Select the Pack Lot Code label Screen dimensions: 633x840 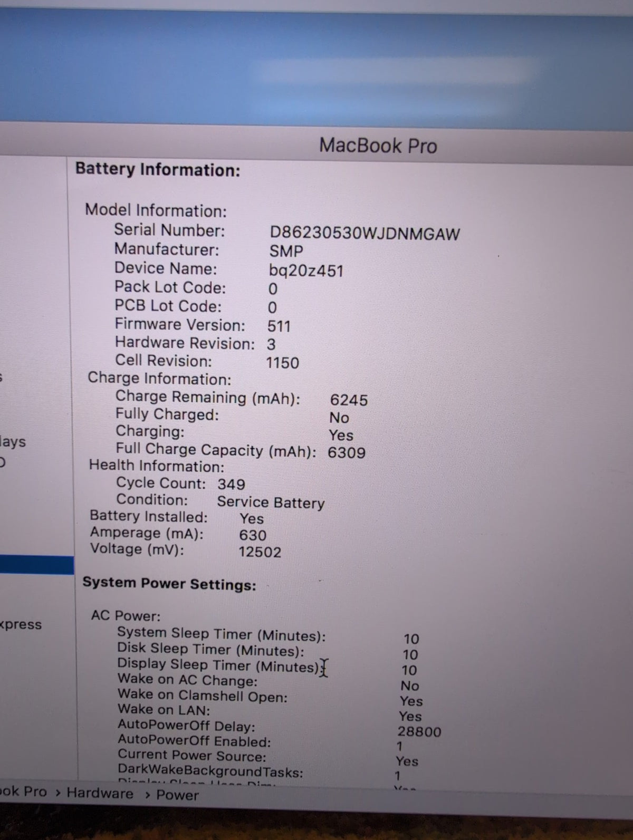tap(170, 287)
